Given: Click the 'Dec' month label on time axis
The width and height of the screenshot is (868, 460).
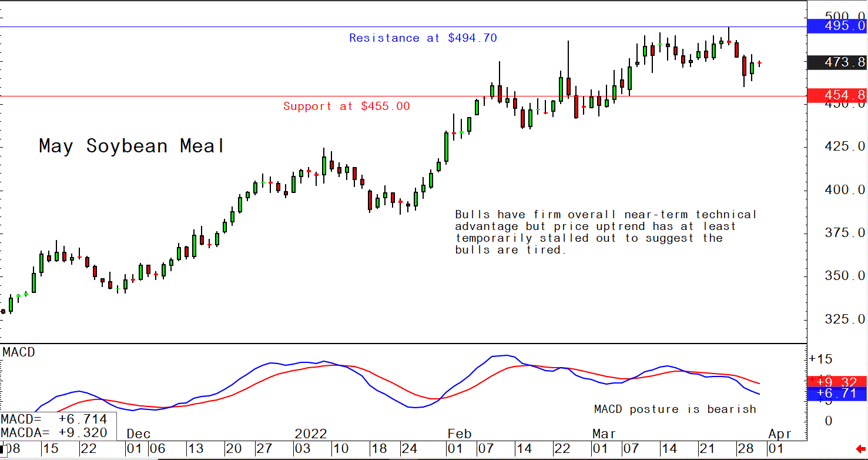Looking at the screenshot, I should 139,434.
